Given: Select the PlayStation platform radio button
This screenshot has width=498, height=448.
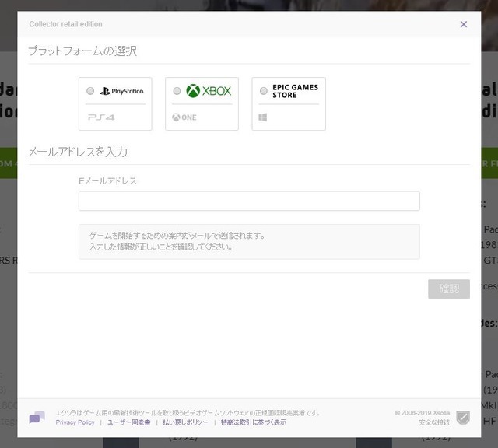Looking at the screenshot, I should 90,91.
